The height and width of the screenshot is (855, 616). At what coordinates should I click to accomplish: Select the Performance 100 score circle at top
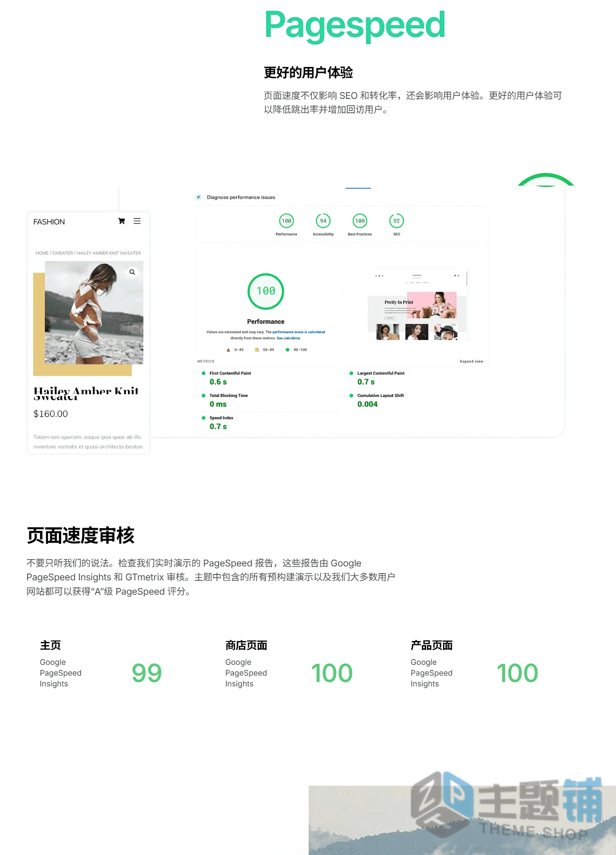pyautogui.click(x=286, y=221)
